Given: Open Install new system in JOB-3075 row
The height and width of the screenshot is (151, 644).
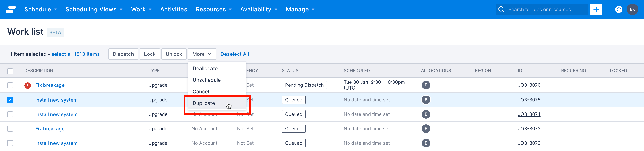Looking at the screenshot, I should [x=56, y=100].
